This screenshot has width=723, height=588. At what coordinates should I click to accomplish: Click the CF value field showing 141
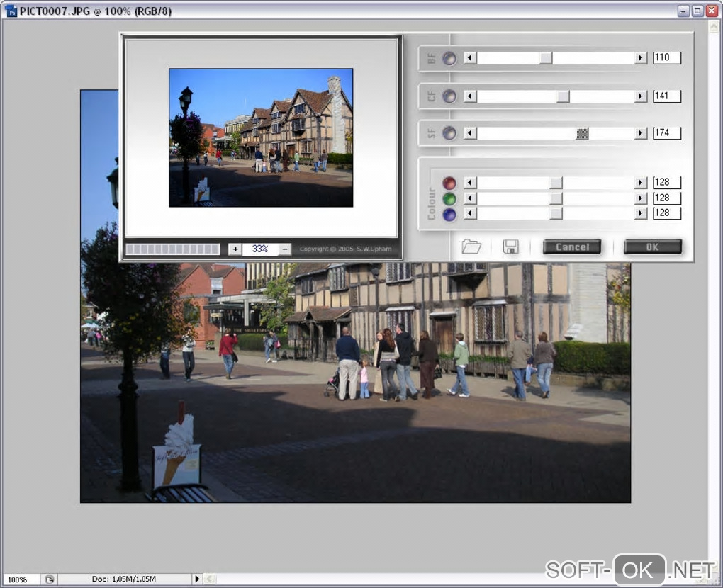click(667, 96)
